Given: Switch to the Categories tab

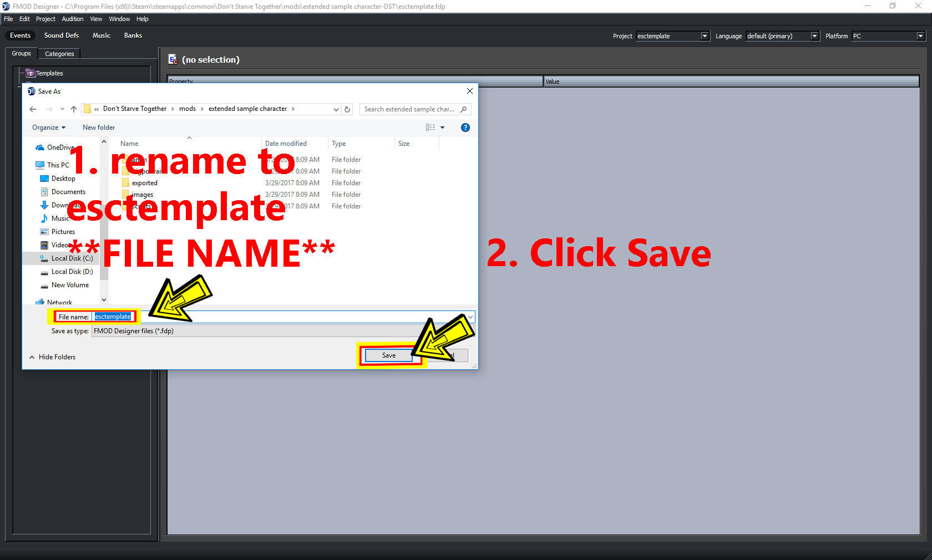Looking at the screenshot, I should [x=59, y=54].
